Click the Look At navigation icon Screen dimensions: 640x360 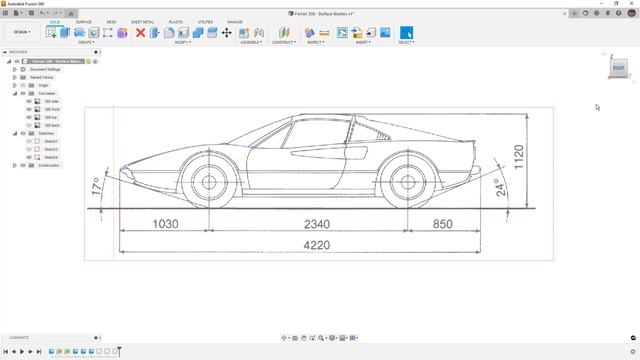coord(295,338)
